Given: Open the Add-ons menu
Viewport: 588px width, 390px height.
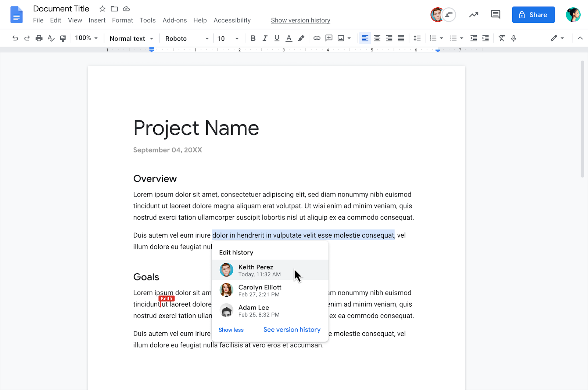Looking at the screenshot, I should tap(175, 20).
